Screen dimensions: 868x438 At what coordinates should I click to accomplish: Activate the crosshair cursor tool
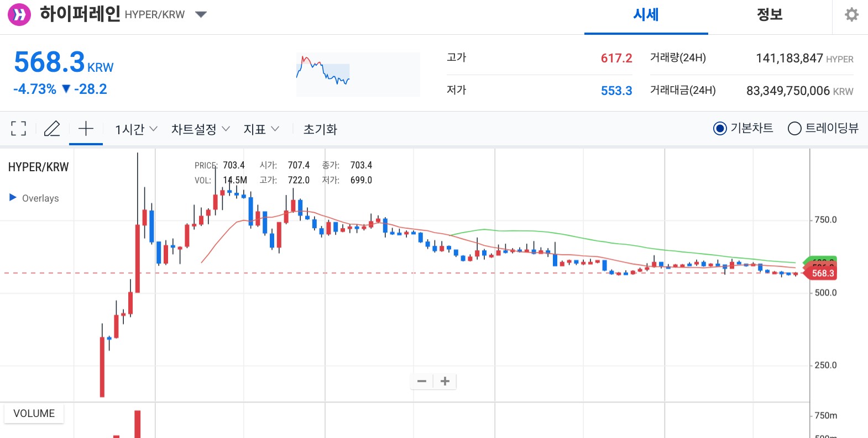coord(86,129)
